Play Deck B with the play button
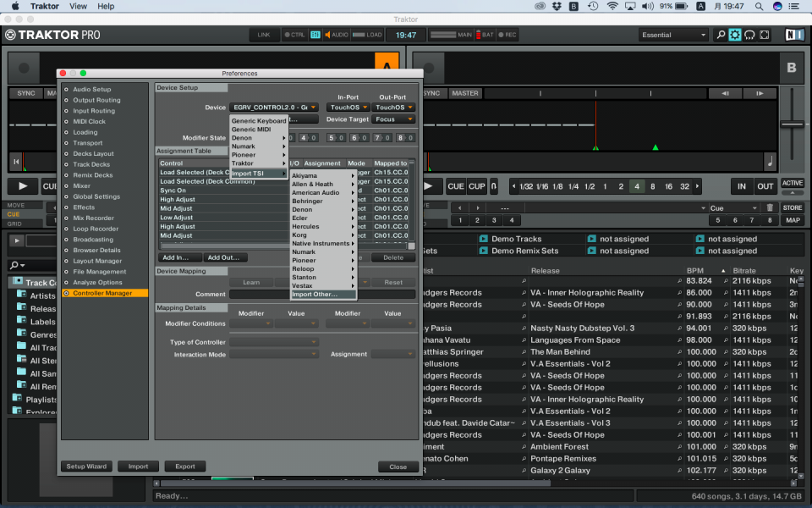 [429, 186]
